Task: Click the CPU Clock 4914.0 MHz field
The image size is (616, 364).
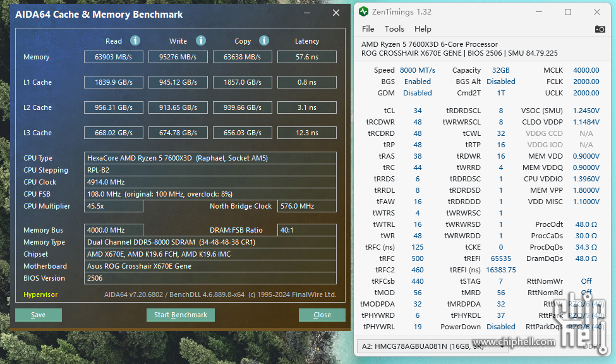Action: click(x=210, y=182)
